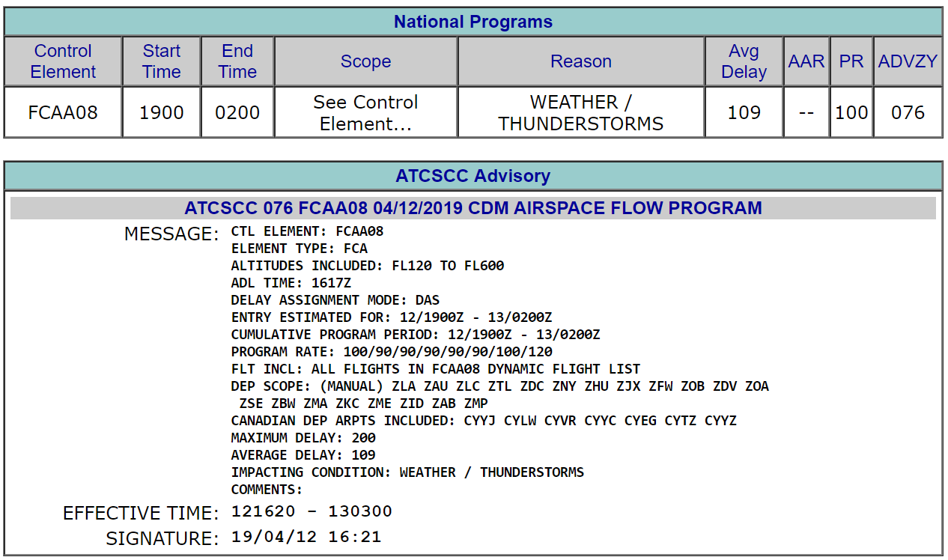Screen dimensions: 948x560
Task: Click the FCAA08 control element cell
Action: pos(63,112)
